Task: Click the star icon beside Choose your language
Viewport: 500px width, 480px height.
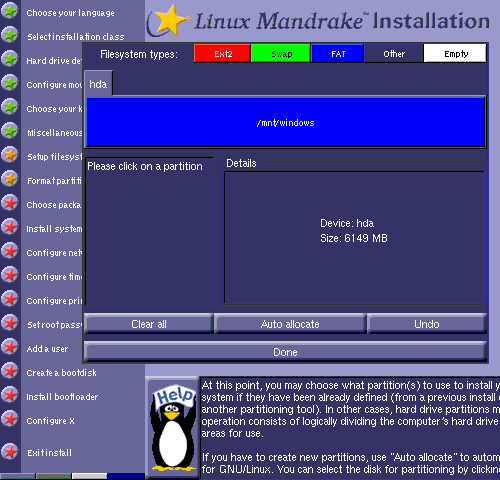Action: (10, 11)
